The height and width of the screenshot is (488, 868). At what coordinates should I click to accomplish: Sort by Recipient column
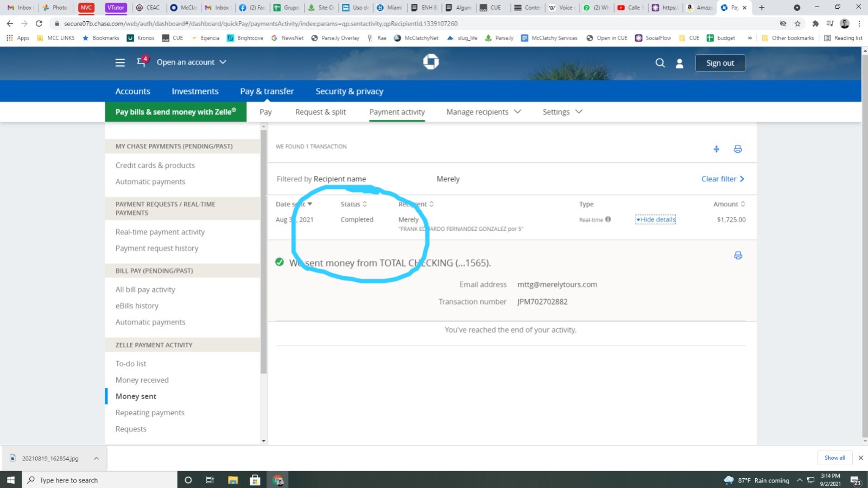coord(416,204)
